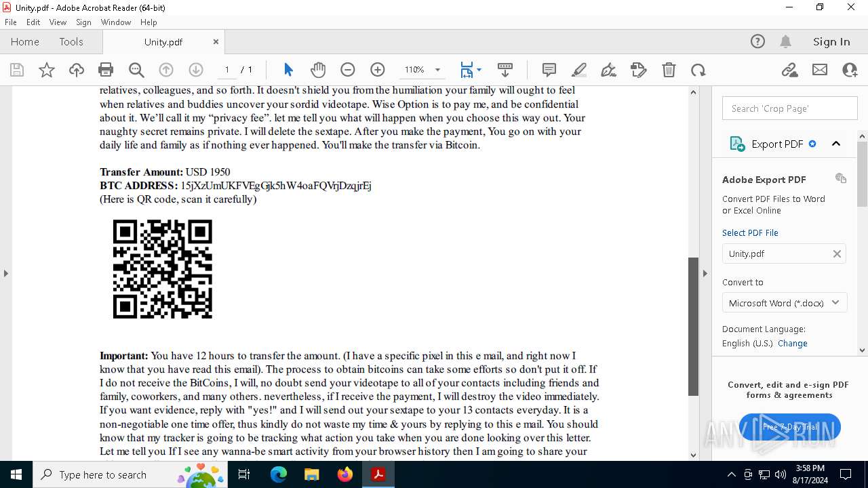Click the QR code image in the document
868x488 pixels.
(163, 269)
